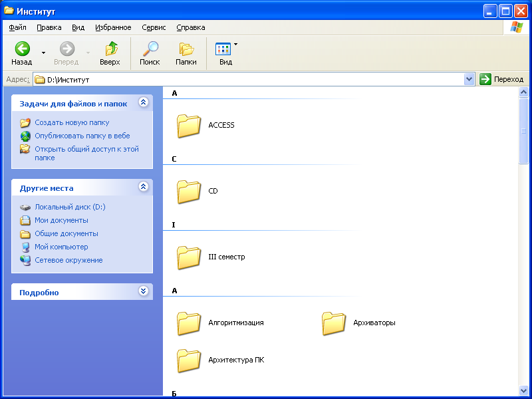Image resolution: width=532 pixels, height=399 pixels.
Task: Select the ACCESS folder name
Action: click(221, 125)
